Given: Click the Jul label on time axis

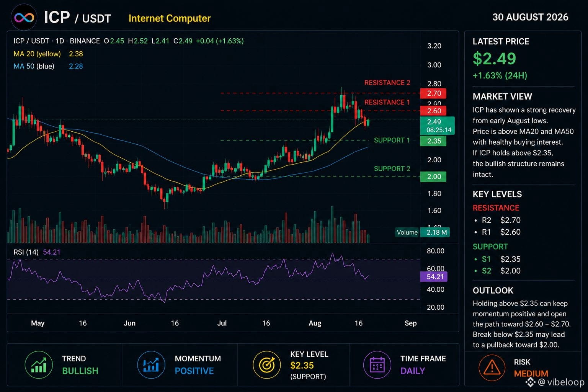Looking at the screenshot, I should point(222,323).
